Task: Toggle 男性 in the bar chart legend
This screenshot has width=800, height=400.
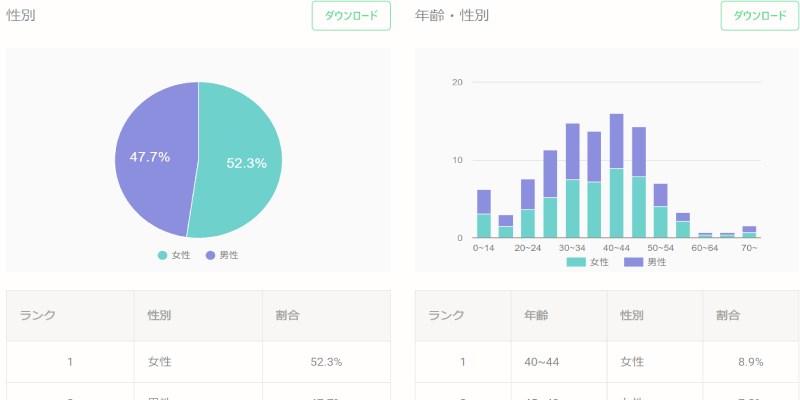Action: click(645, 262)
